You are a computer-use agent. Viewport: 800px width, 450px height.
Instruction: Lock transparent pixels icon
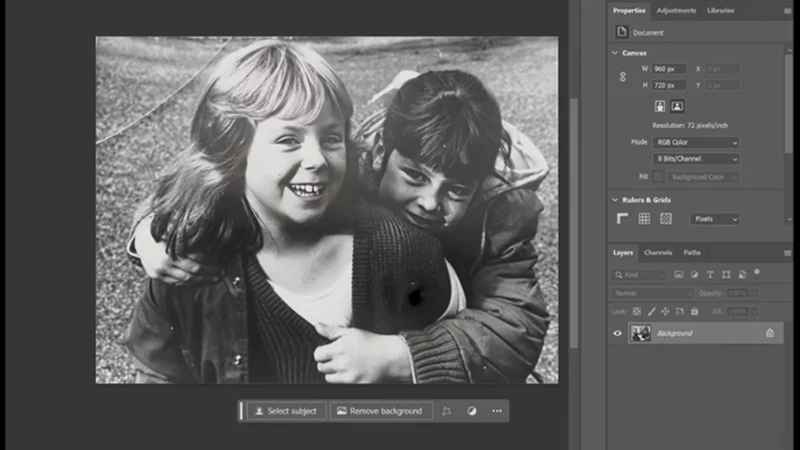[x=637, y=311]
